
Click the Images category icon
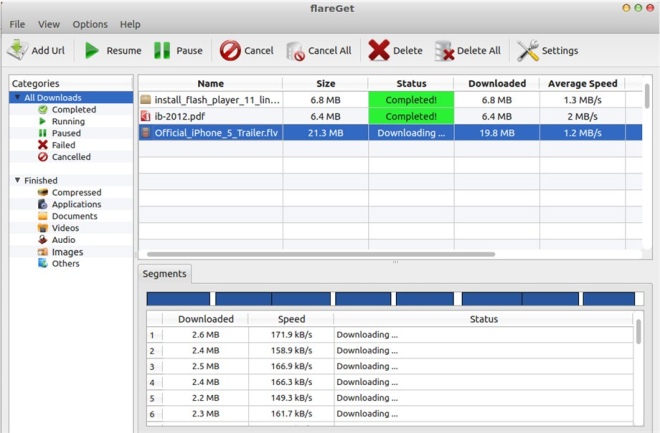pos(43,252)
